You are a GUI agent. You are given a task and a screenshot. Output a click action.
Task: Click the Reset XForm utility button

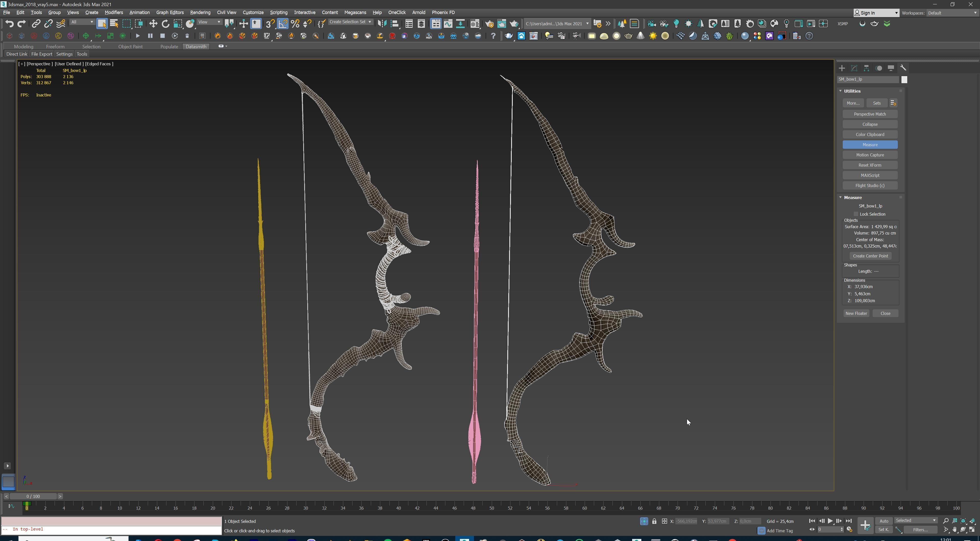tap(870, 165)
